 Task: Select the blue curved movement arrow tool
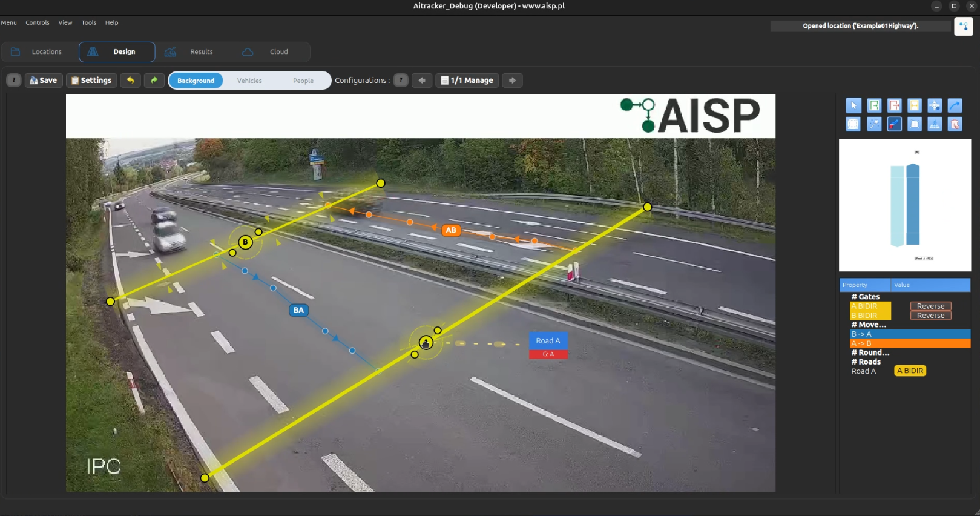(x=955, y=105)
